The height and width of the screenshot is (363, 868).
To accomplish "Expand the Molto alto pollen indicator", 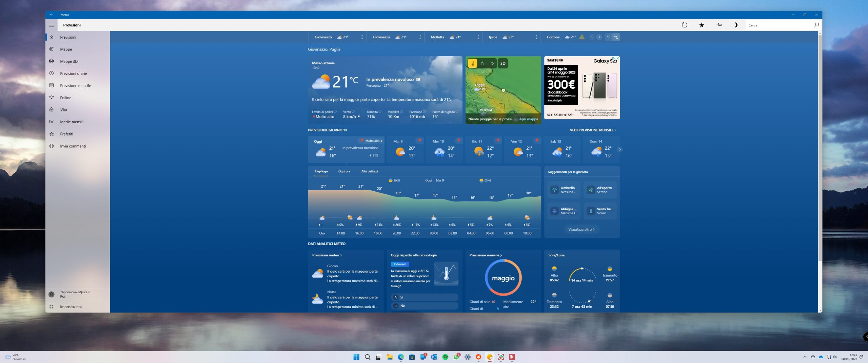I will pos(372,141).
